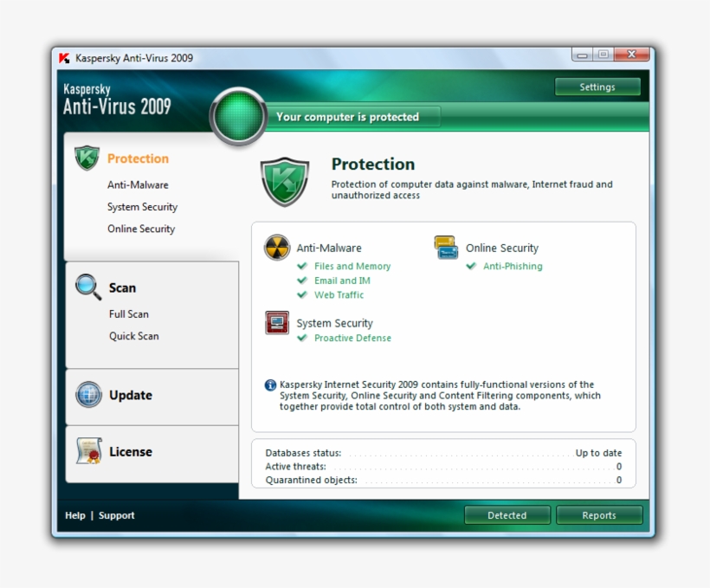Click the blue information icon
Image resolution: width=710 pixels, height=588 pixels.
coord(270,385)
